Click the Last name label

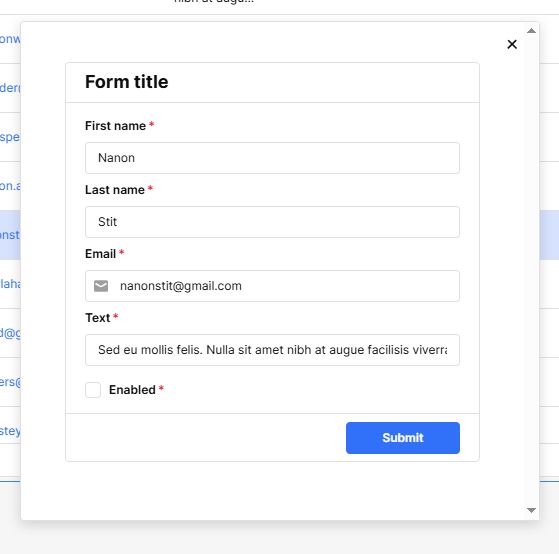click(x=115, y=190)
